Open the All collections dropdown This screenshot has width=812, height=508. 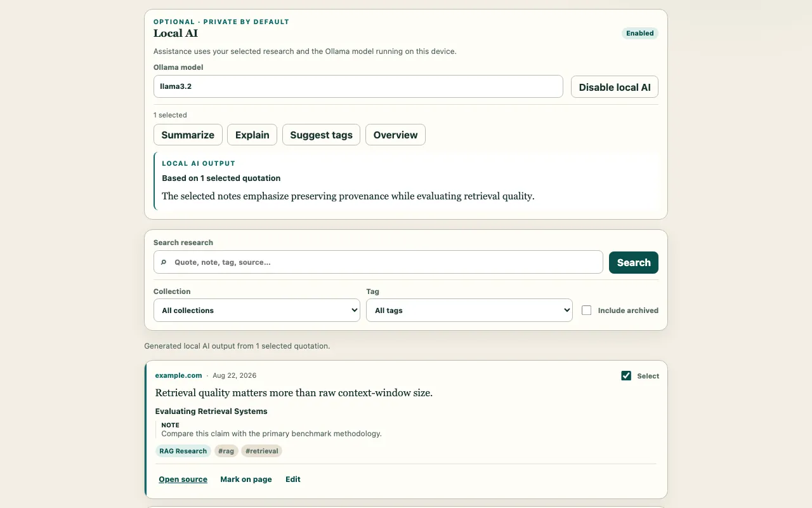[257, 311]
